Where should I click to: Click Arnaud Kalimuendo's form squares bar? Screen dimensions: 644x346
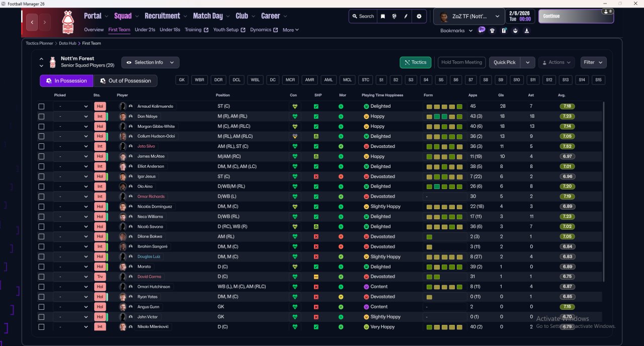[x=445, y=107]
